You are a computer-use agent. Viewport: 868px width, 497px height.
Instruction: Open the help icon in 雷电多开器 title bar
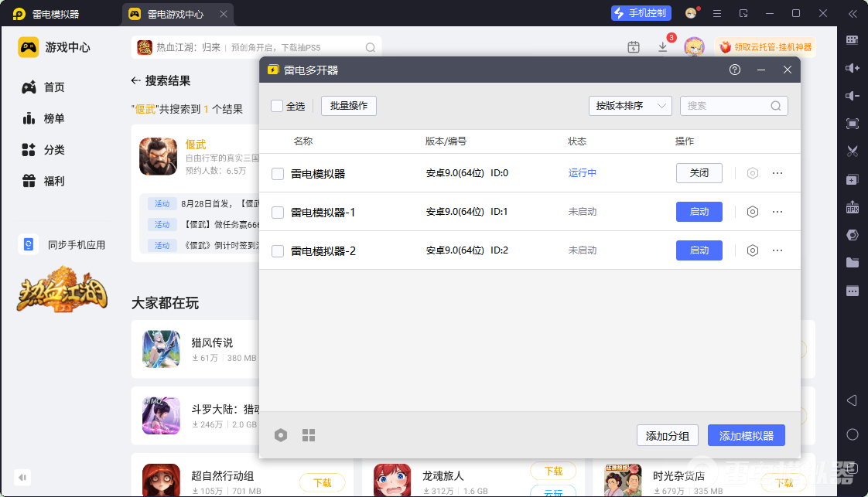(x=735, y=70)
